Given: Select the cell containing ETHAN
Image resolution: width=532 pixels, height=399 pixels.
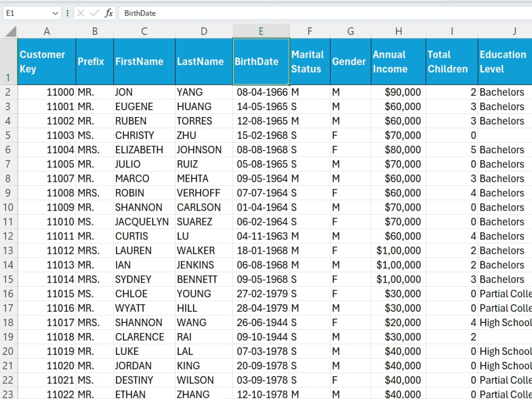Looking at the screenshot, I should pos(144,394).
